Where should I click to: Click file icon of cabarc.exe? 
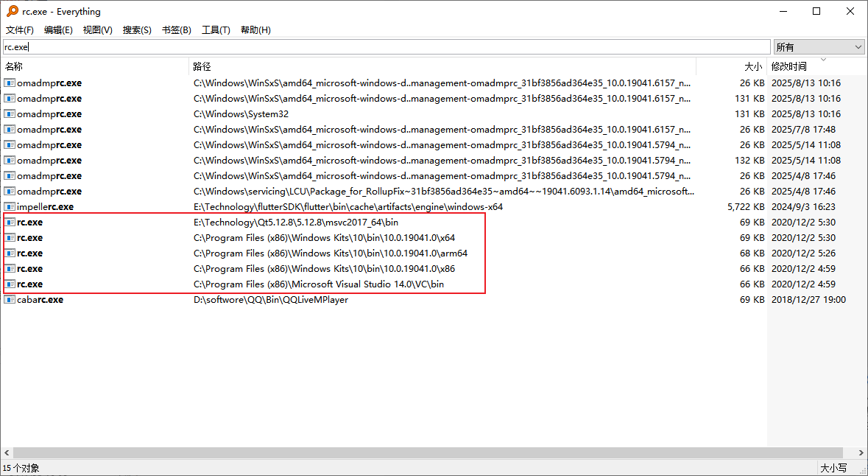pos(10,300)
